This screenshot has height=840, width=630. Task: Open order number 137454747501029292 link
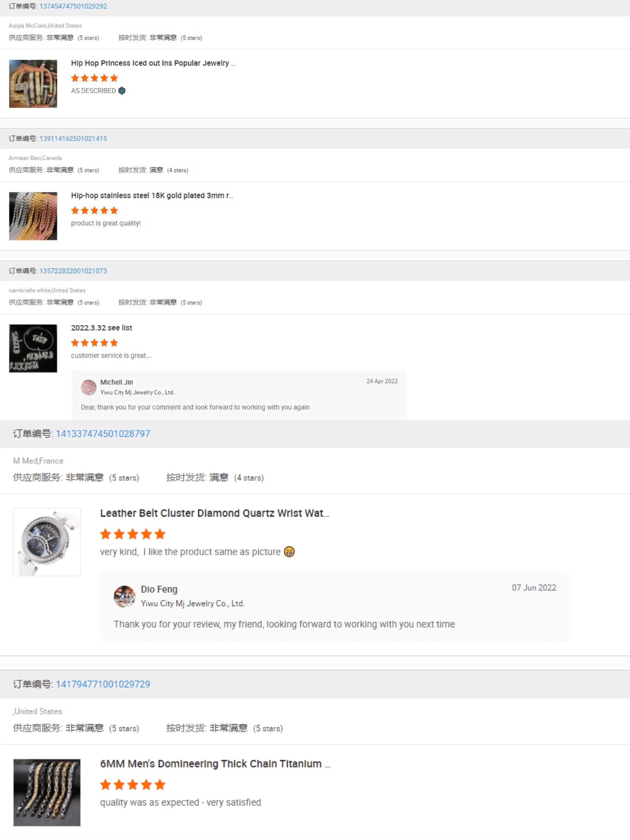pos(73,6)
